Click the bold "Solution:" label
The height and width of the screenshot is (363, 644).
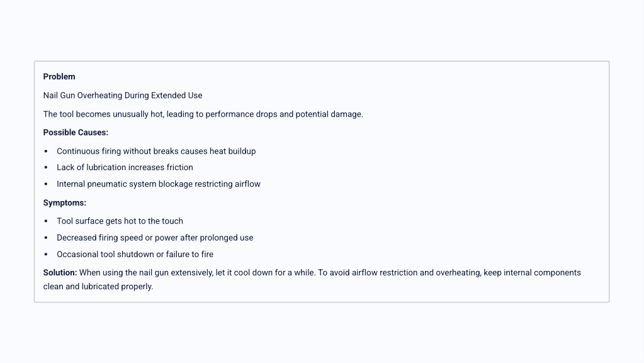[60, 273]
